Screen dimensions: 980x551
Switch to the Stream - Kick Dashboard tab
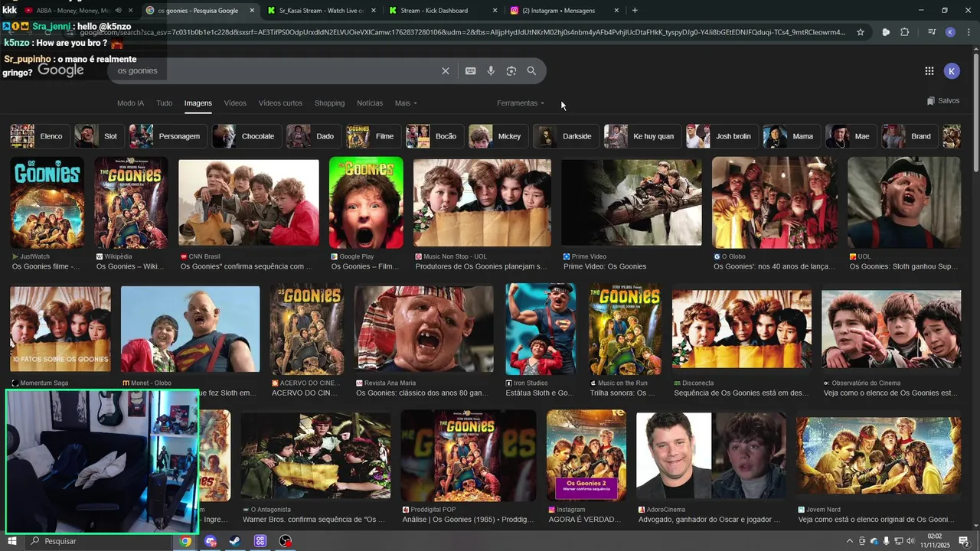443,11
